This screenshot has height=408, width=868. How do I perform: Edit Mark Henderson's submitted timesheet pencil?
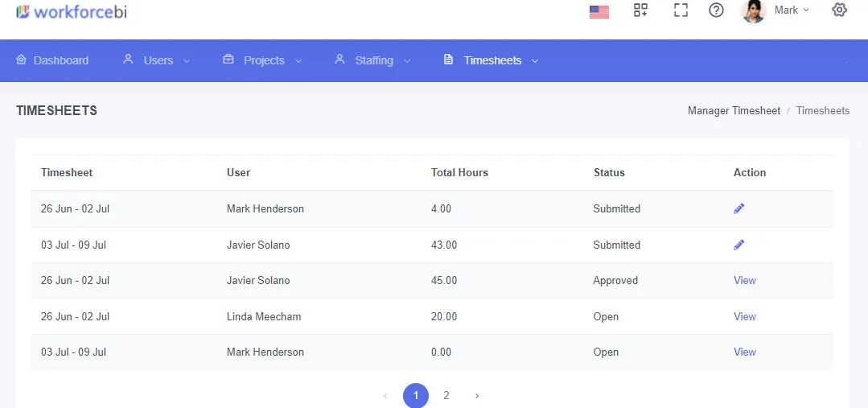[x=738, y=208]
